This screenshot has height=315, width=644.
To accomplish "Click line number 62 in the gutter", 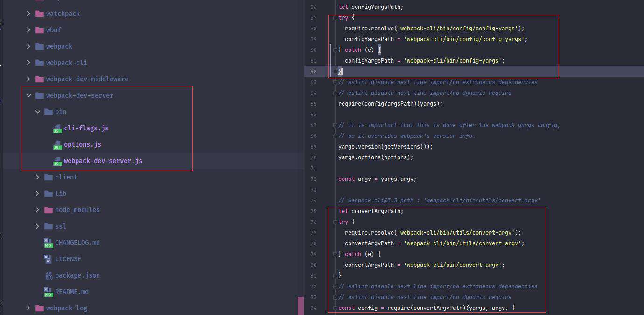I will point(313,72).
